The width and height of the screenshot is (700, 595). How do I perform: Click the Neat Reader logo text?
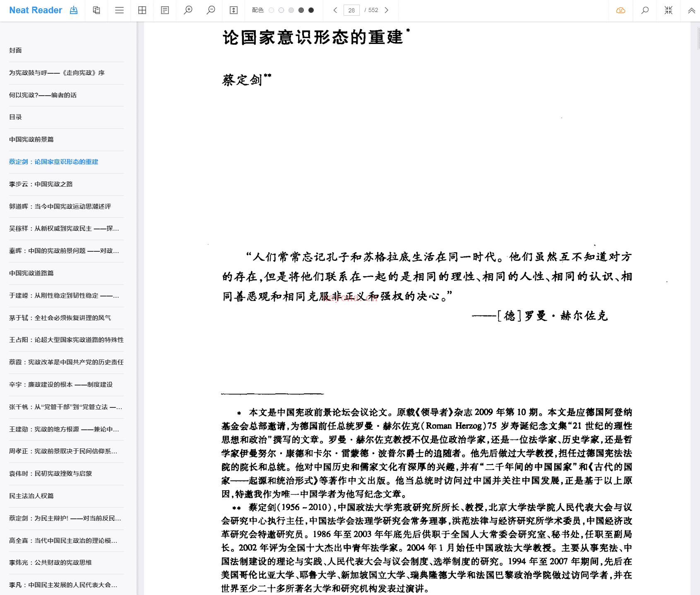(36, 10)
